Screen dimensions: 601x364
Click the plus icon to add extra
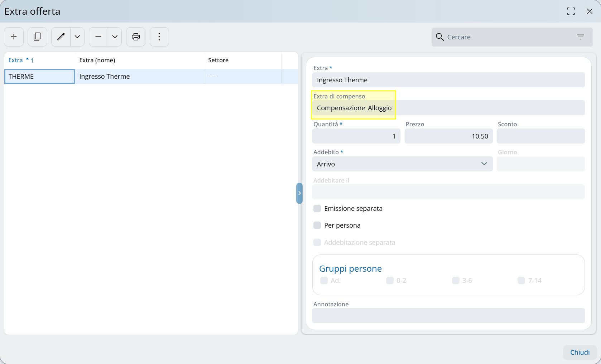pos(14,37)
